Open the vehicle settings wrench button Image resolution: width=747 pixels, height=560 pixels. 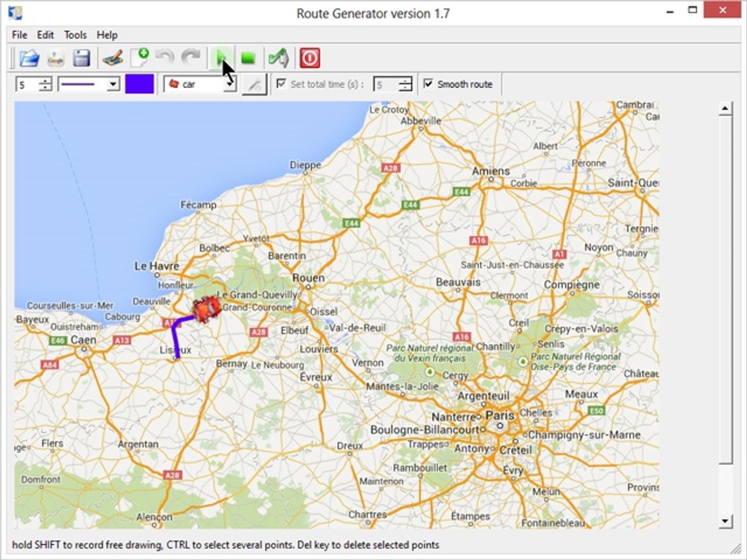coord(254,85)
